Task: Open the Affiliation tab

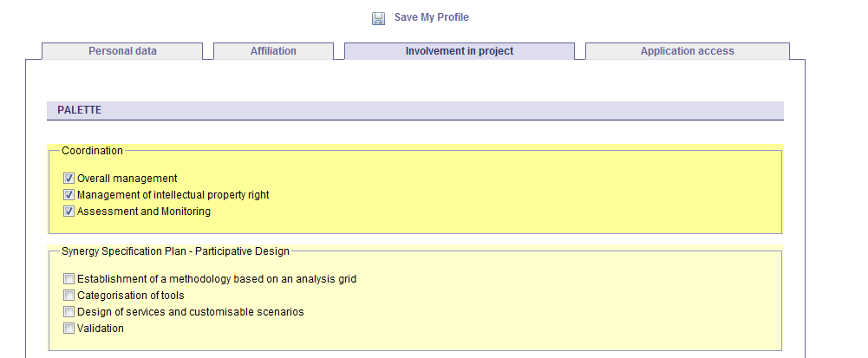Action: (273, 51)
